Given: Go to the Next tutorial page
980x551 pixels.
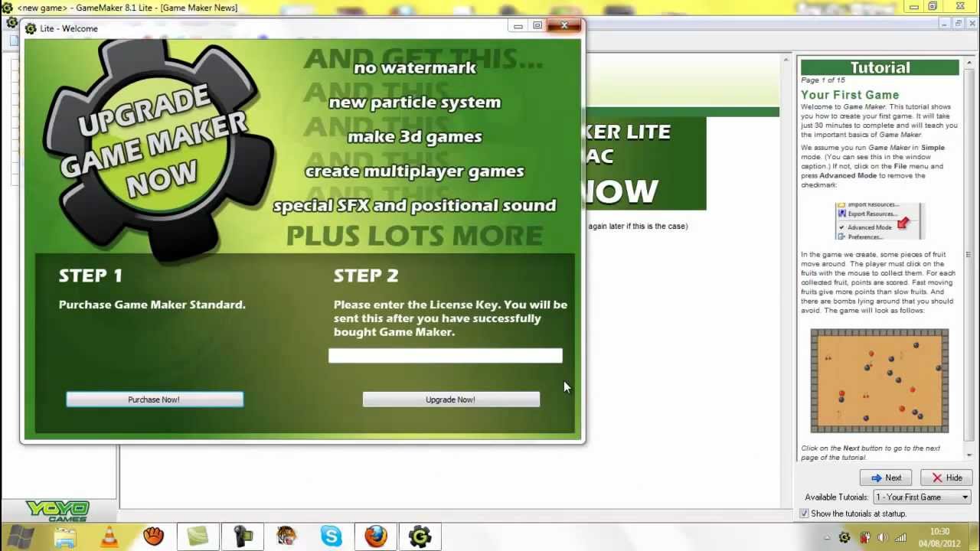Looking at the screenshot, I should [886, 478].
